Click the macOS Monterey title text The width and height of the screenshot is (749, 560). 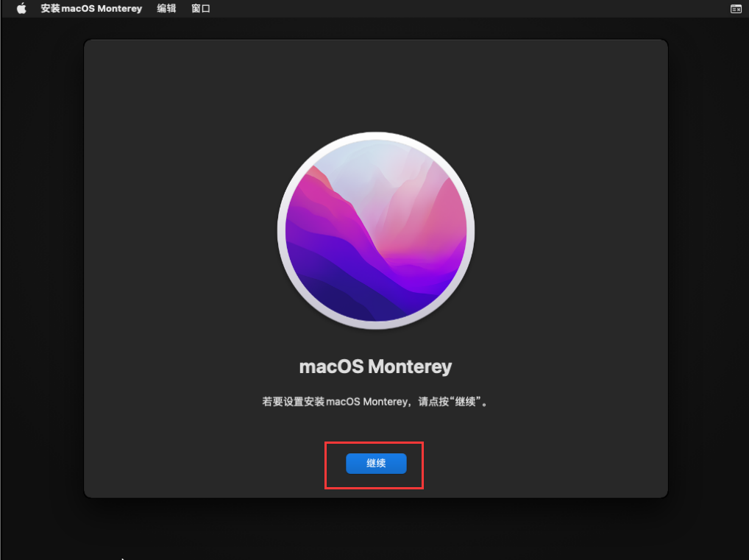coord(375,366)
